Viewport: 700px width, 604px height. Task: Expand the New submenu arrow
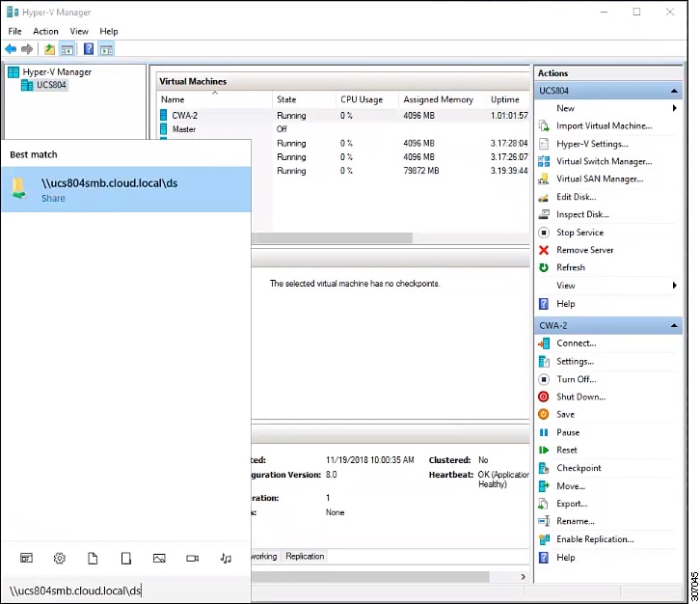(675, 108)
